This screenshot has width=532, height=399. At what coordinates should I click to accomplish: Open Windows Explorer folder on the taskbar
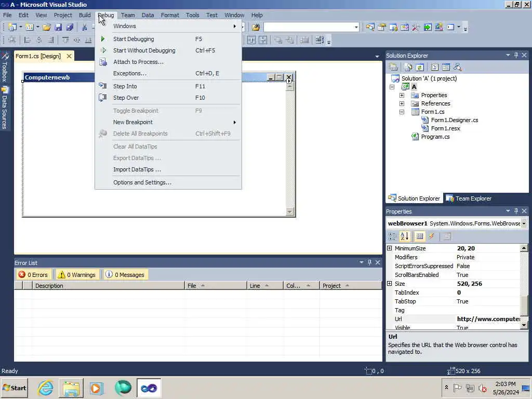click(x=71, y=388)
